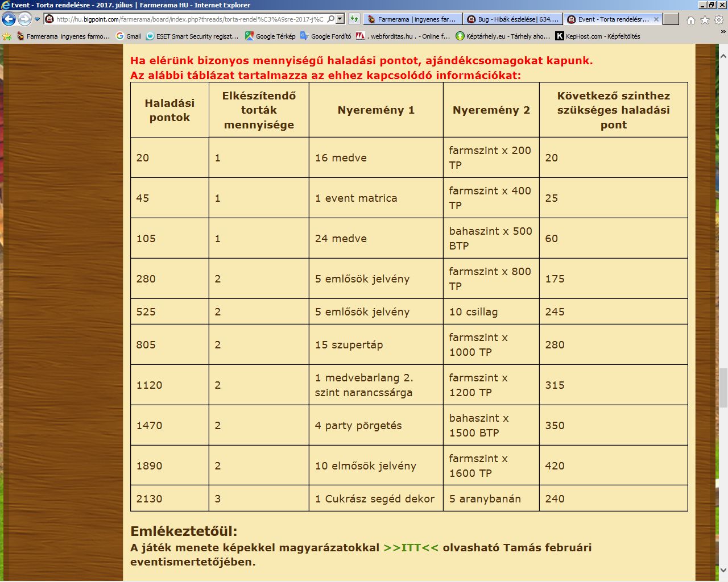Image resolution: width=728 pixels, height=582 pixels.
Task: Click the page scrollbar up arrow
Action: coord(723,56)
